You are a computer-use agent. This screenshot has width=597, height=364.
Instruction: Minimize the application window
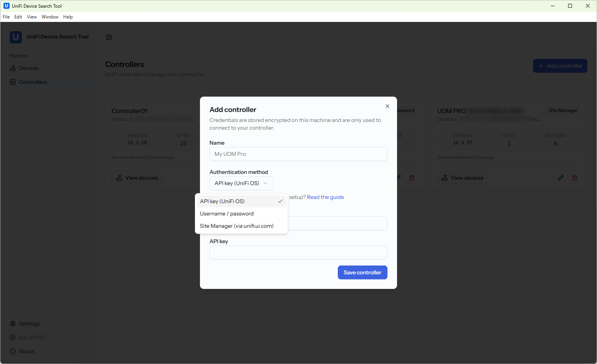(553, 6)
